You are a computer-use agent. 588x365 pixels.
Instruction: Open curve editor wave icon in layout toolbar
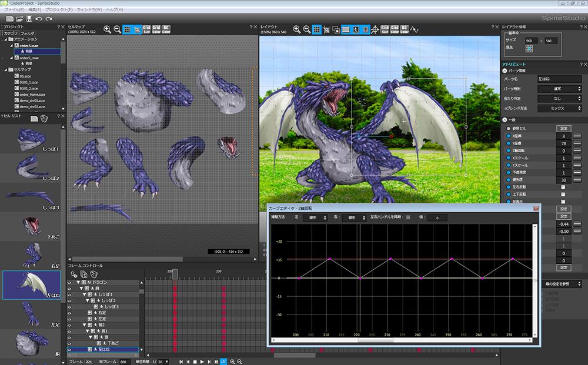coord(415,29)
